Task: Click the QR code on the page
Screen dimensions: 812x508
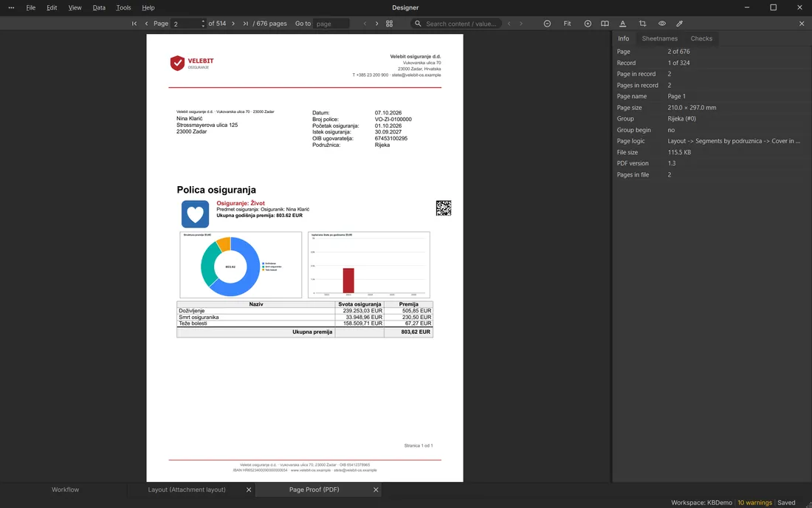Action: (444, 208)
